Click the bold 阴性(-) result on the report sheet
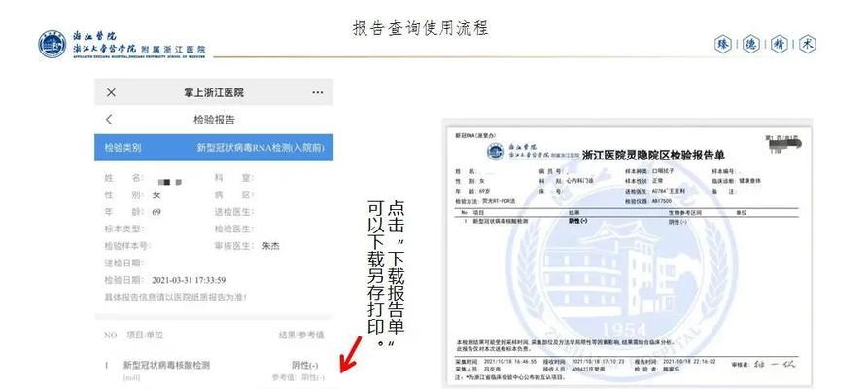 (x=577, y=220)
